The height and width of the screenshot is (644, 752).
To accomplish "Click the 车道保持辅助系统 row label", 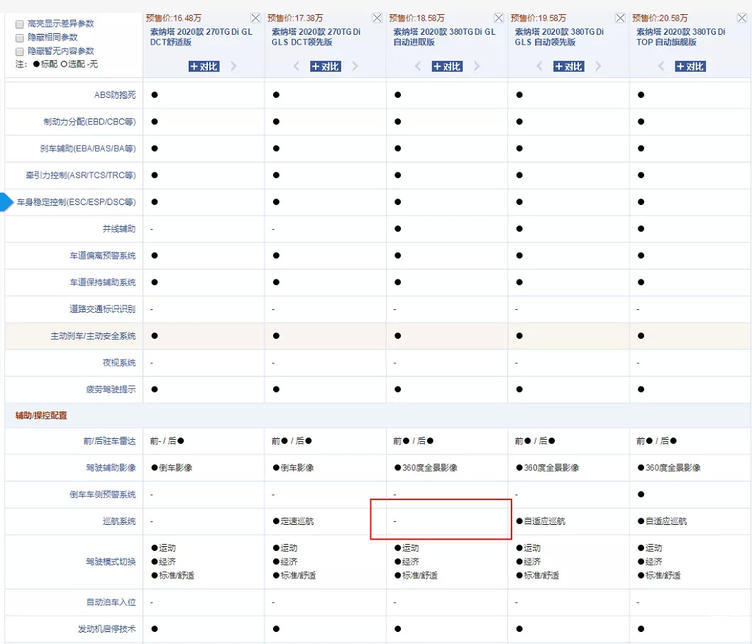I will click(103, 282).
